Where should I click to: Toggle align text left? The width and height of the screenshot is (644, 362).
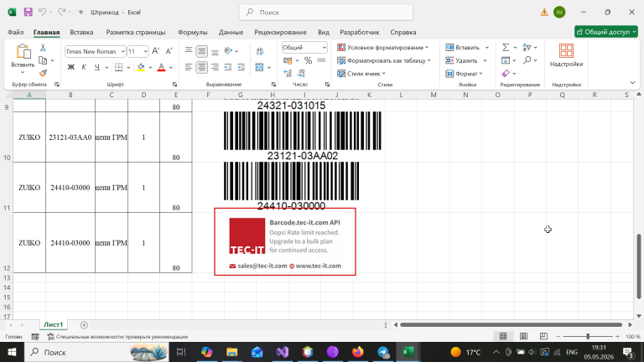coord(189,67)
